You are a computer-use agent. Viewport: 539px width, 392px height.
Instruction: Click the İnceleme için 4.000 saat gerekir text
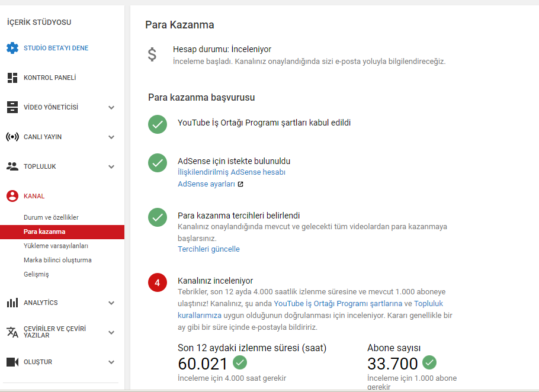tap(232, 378)
